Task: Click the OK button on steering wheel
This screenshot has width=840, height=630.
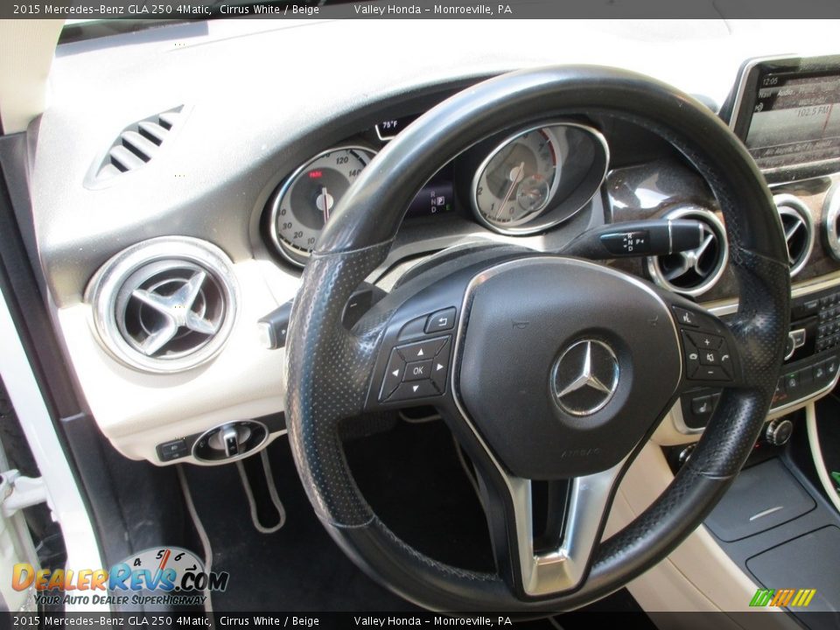Action: click(417, 370)
